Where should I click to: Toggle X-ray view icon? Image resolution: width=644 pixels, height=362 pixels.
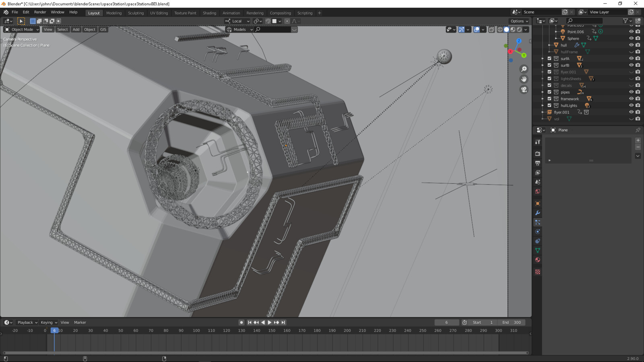click(x=491, y=29)
